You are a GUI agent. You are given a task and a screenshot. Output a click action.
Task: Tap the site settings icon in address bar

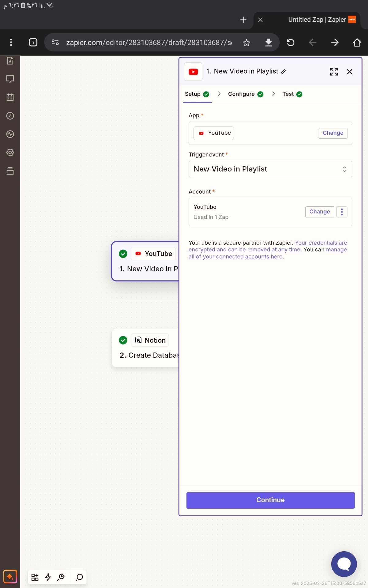55,42
